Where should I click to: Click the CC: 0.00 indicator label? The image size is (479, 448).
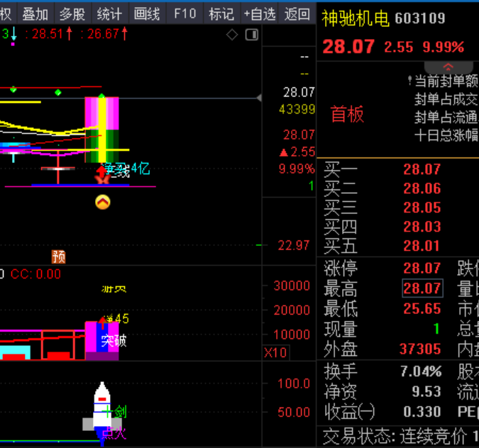click(x=35, y=274)
